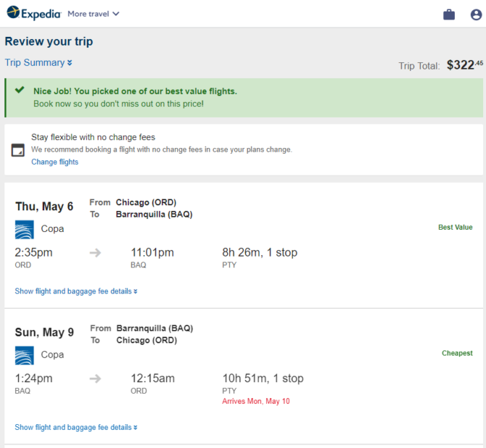Click the Best Value label
This screenshot has width=486, height=448.
coord(456,227)
